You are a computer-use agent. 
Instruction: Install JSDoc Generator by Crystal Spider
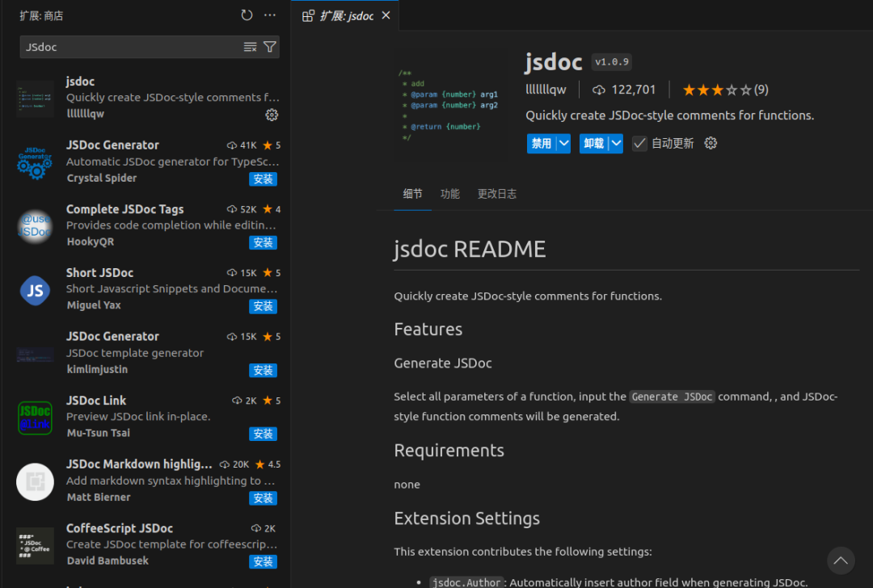tap(263, 179)
